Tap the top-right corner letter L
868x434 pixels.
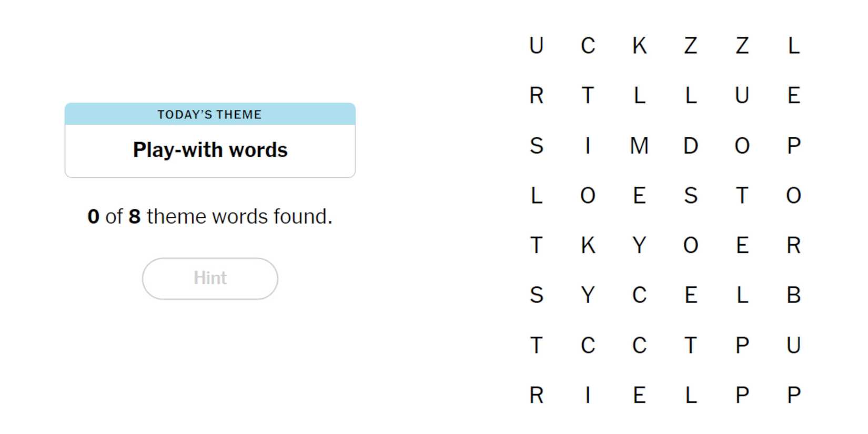point(793,46)
